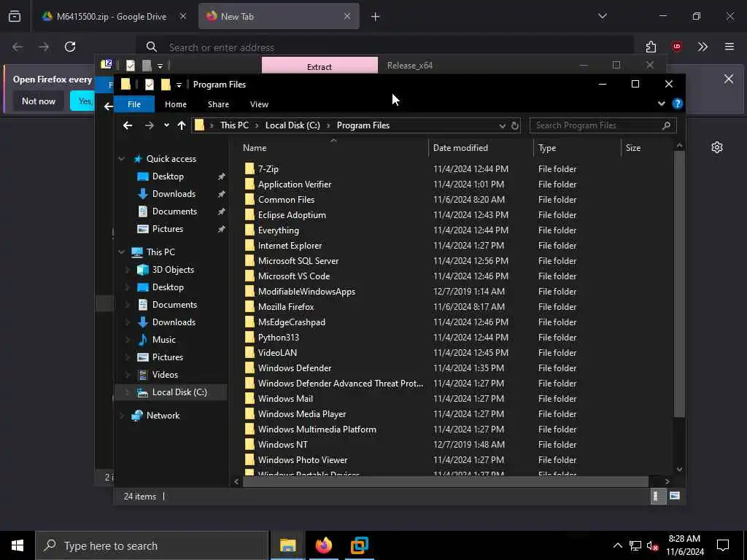Open the Home ribbon tab

176,104
